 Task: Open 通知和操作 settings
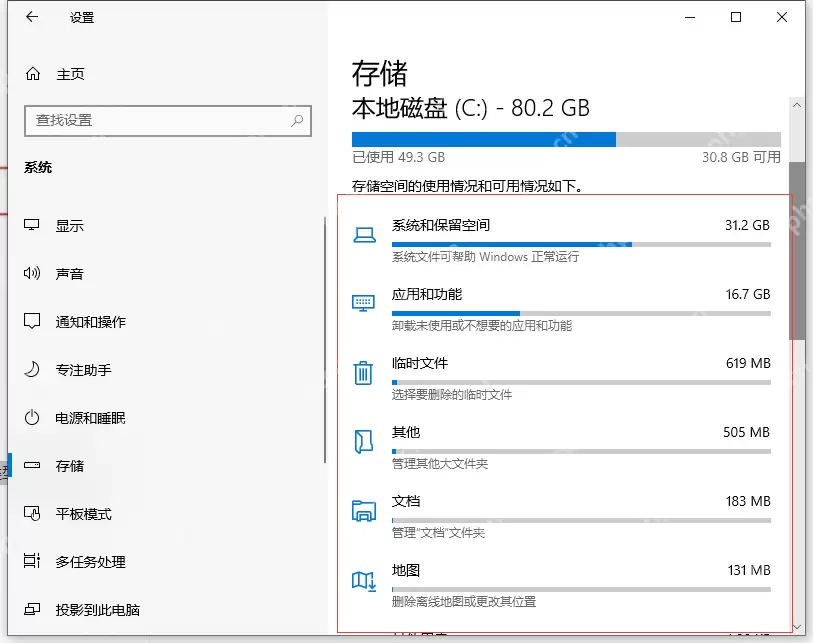point(88,321)
